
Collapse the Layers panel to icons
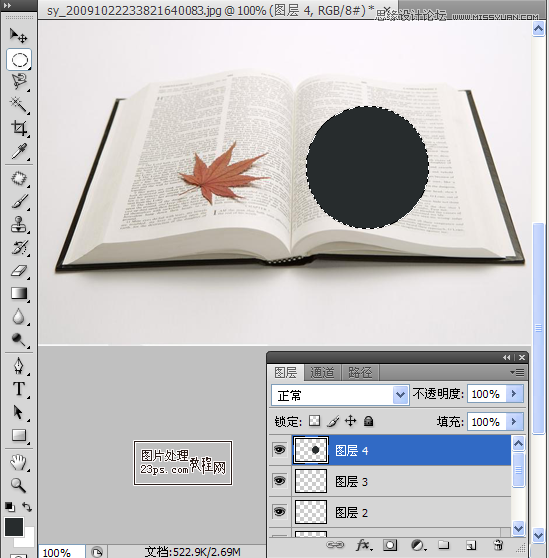point(506,358)
